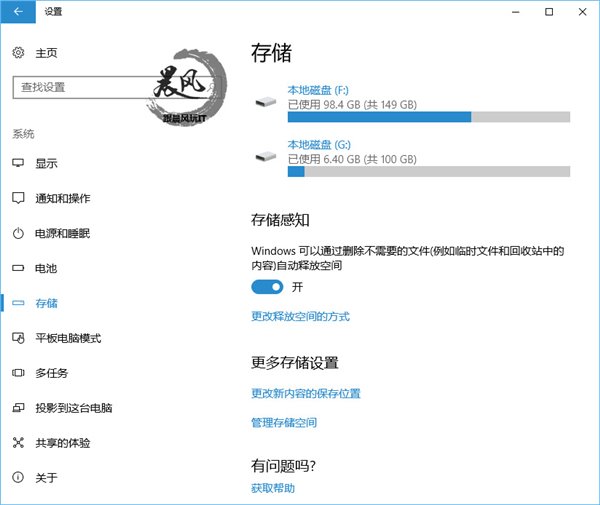Select 多任务 in the sidebar
The image size is (600, 505).
(x=52, y=373)
